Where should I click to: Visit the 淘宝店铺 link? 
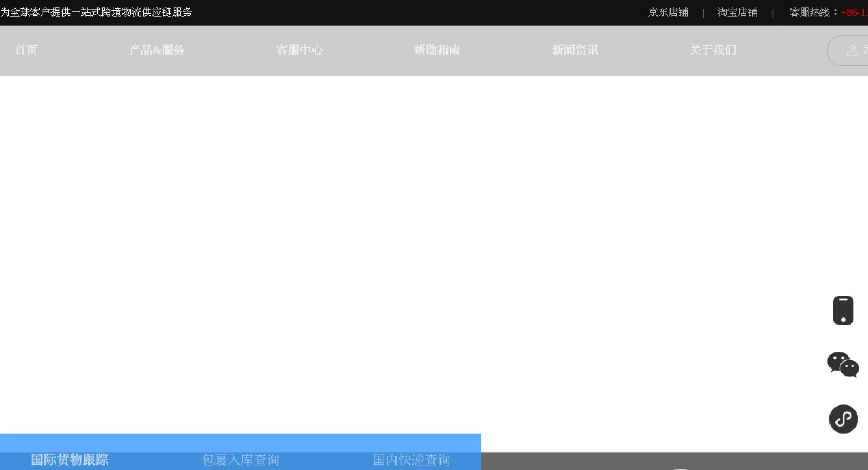tap(737, 12)
